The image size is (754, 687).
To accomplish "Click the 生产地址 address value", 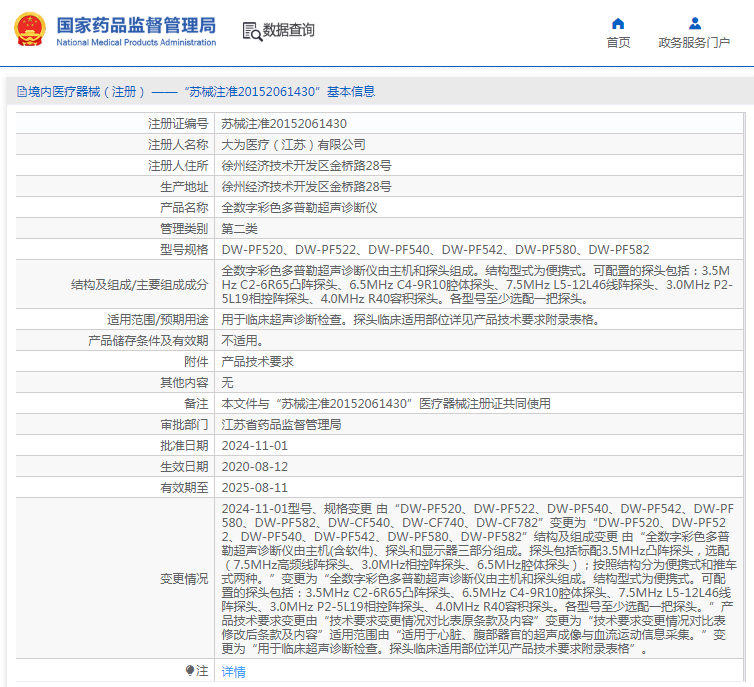I will point(306,187).
